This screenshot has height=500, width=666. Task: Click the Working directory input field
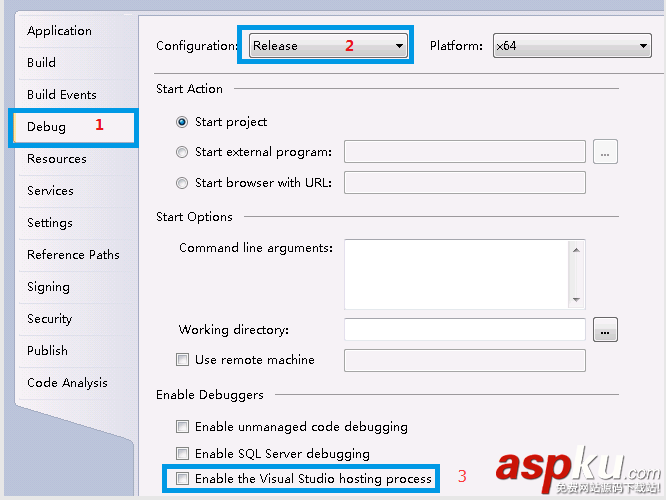[465, 330]
